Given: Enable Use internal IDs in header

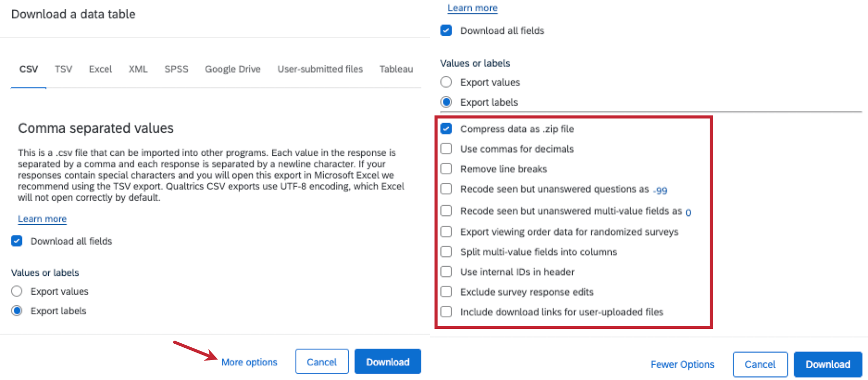Looking at the screenshot, I should (x=446, y=271).
